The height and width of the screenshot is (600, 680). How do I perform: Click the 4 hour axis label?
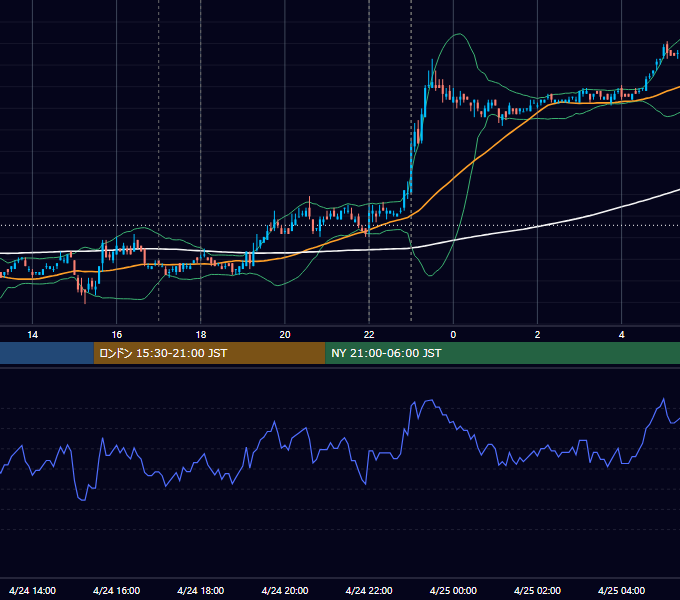[621, 335]
